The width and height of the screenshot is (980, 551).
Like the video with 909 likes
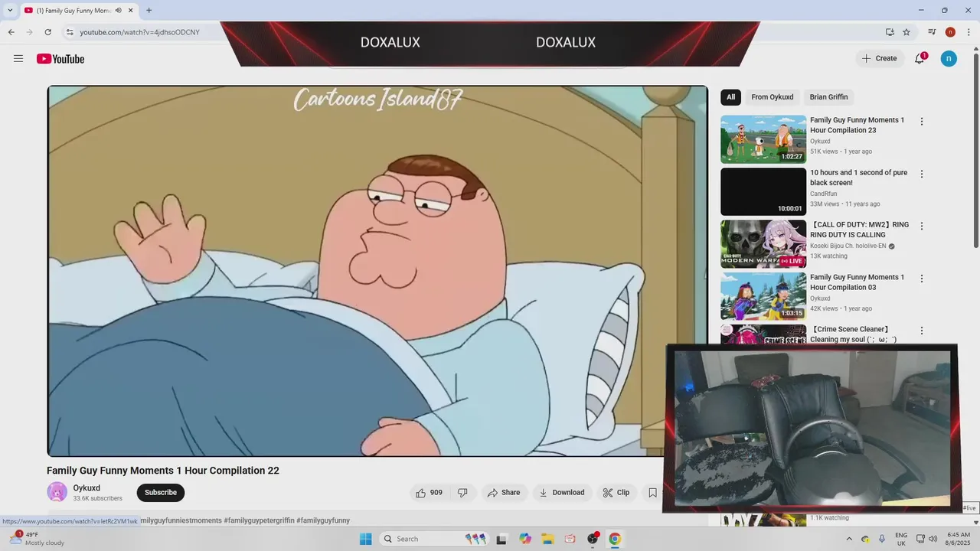pos(429,493)
